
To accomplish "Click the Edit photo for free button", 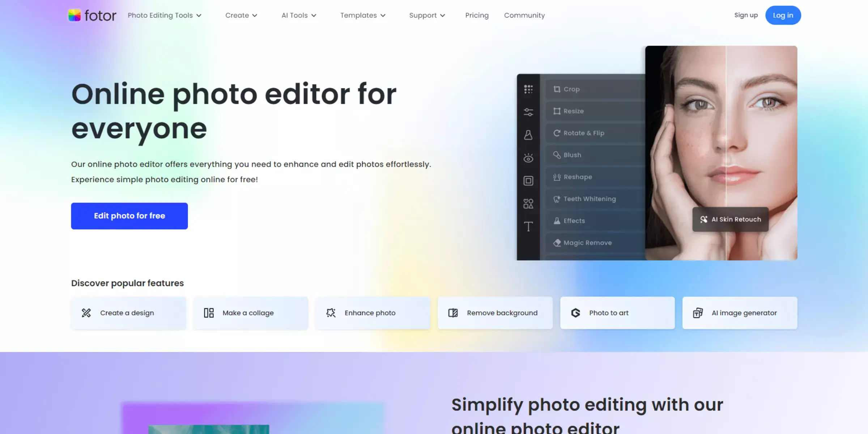I will coord(129,215).
